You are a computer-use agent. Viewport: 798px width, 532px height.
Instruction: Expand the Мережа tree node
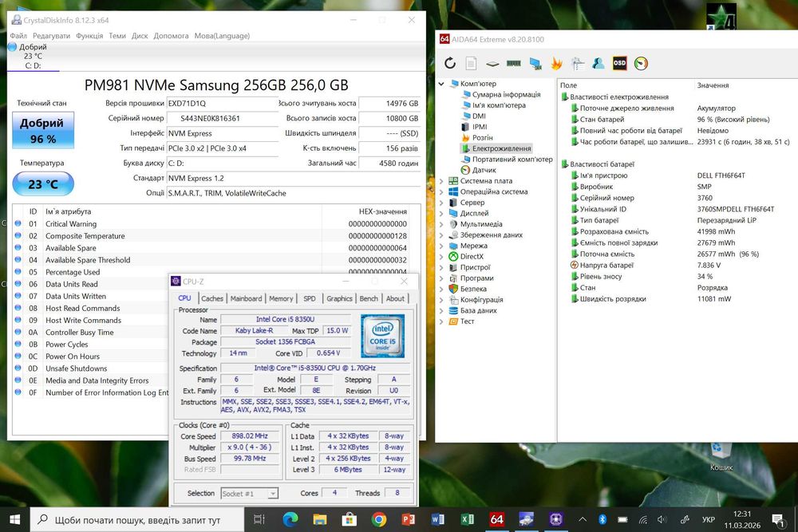440,246
